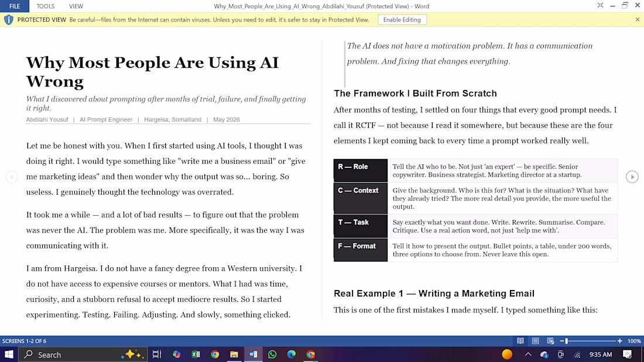Click the Format description 'Tell it how to present'
The height and width of the screenshot is (362, 644).
click(502, 250)
